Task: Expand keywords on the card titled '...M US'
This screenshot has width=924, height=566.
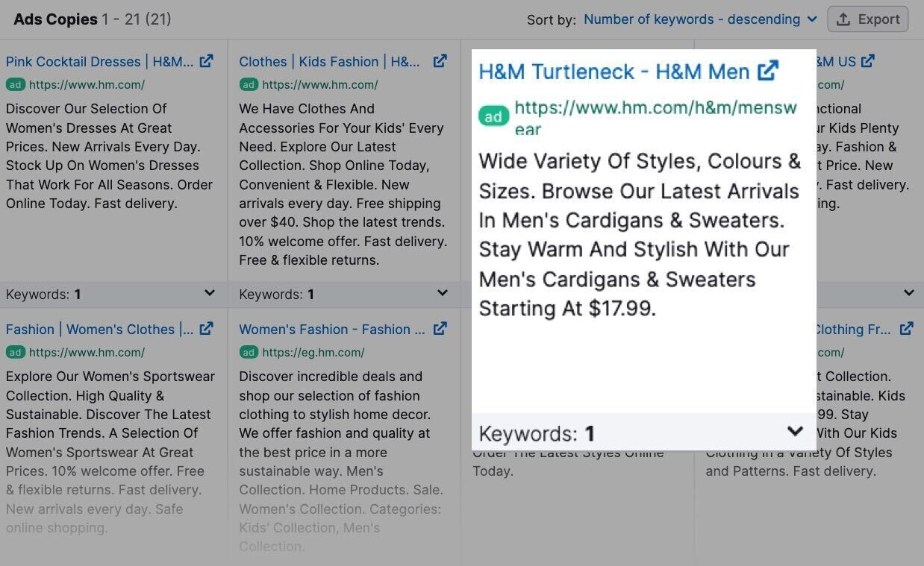Action: pyautogui.click(x=908, y=294)
